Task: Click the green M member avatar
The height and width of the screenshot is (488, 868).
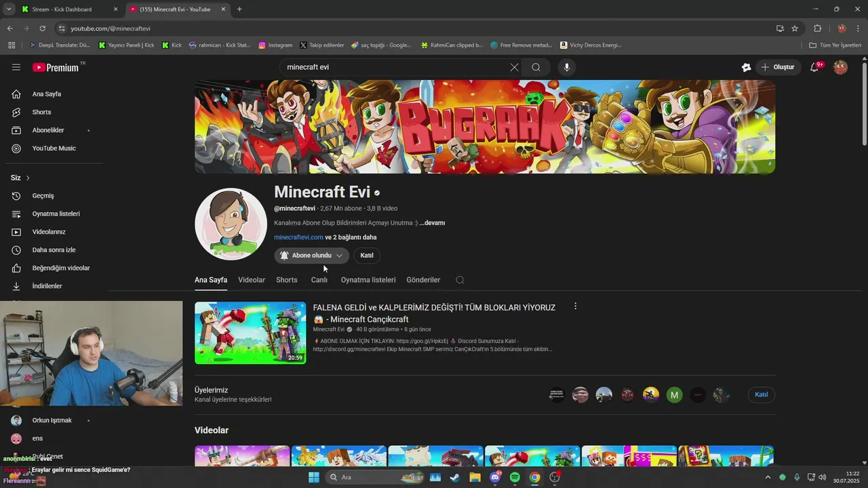Action: point(674,394)
